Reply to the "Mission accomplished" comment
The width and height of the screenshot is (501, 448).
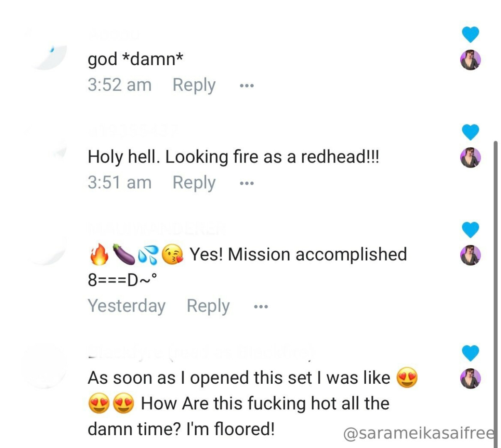(x=208, y=306)
